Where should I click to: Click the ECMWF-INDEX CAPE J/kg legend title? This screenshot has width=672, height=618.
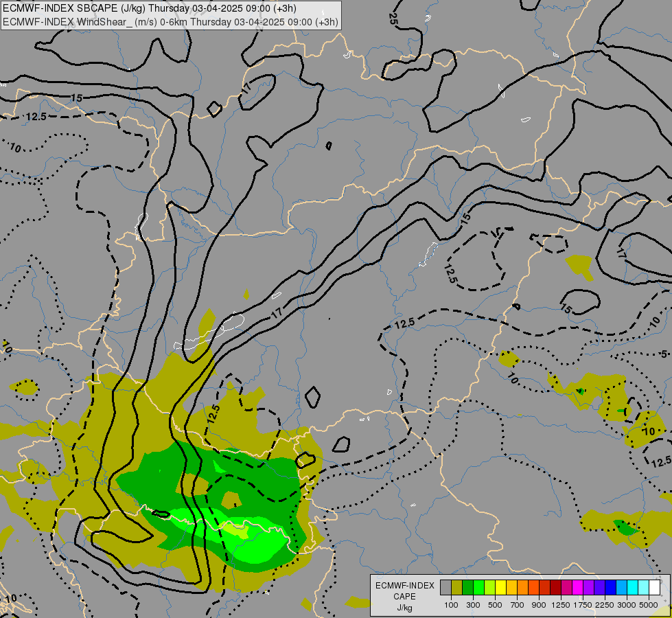[x=404, y=597]
